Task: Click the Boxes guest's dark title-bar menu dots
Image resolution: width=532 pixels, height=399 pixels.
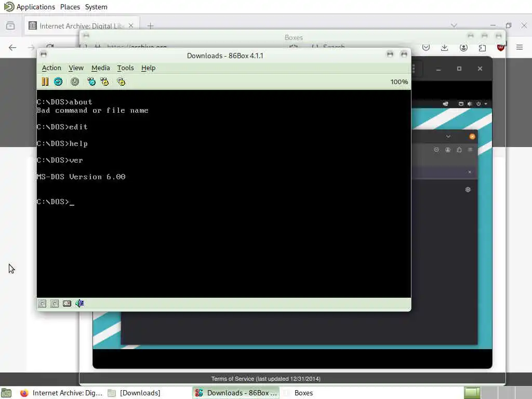Action: [x=414, y=69]
